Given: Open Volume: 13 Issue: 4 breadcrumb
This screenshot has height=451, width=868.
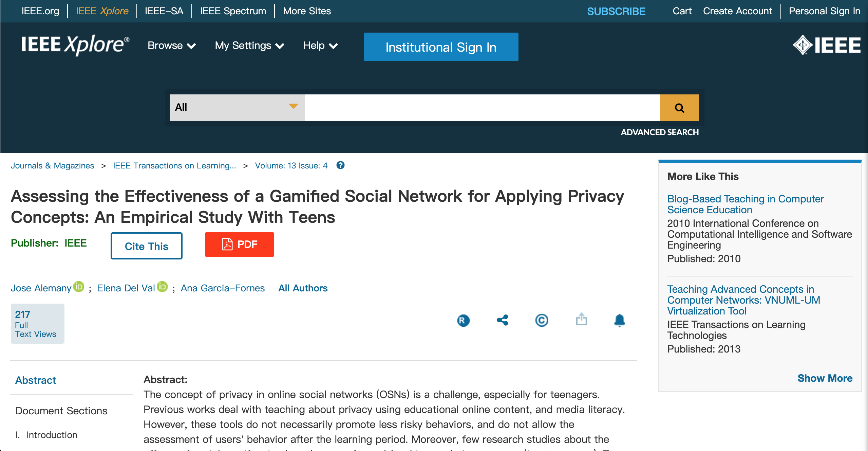Looking at the screenshot, I should [291, 165].
